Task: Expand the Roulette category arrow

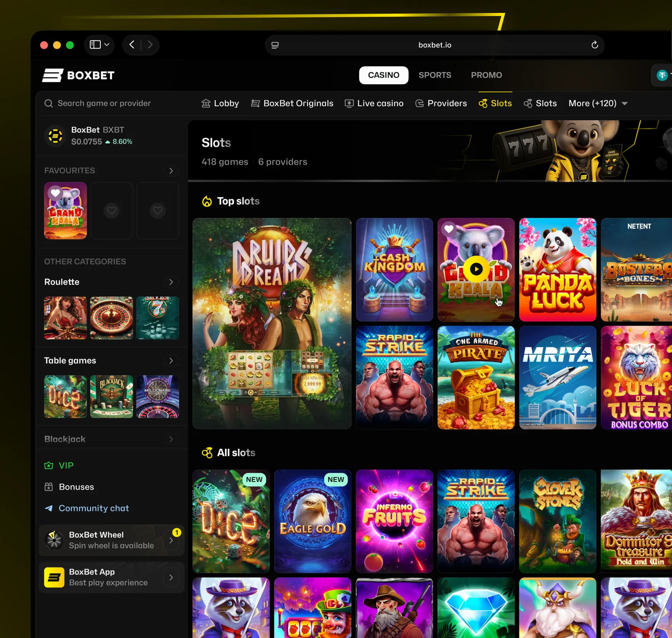Action: point(171,282)
